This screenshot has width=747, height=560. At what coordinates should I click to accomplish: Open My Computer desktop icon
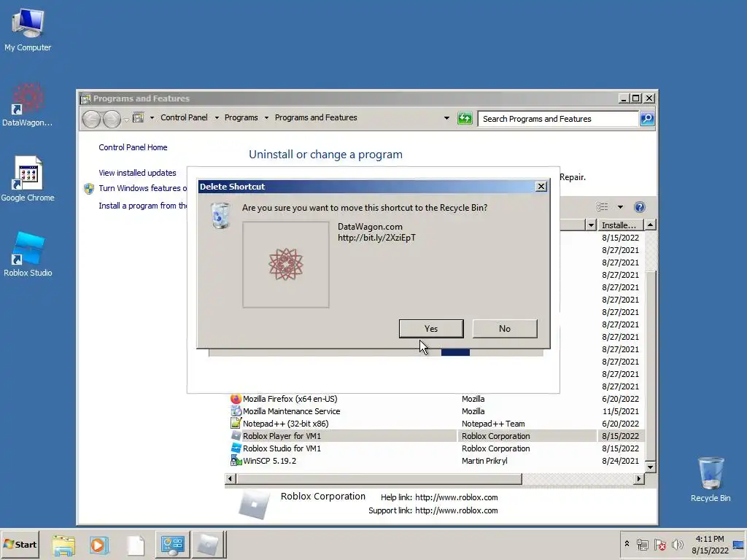[28, 29]
